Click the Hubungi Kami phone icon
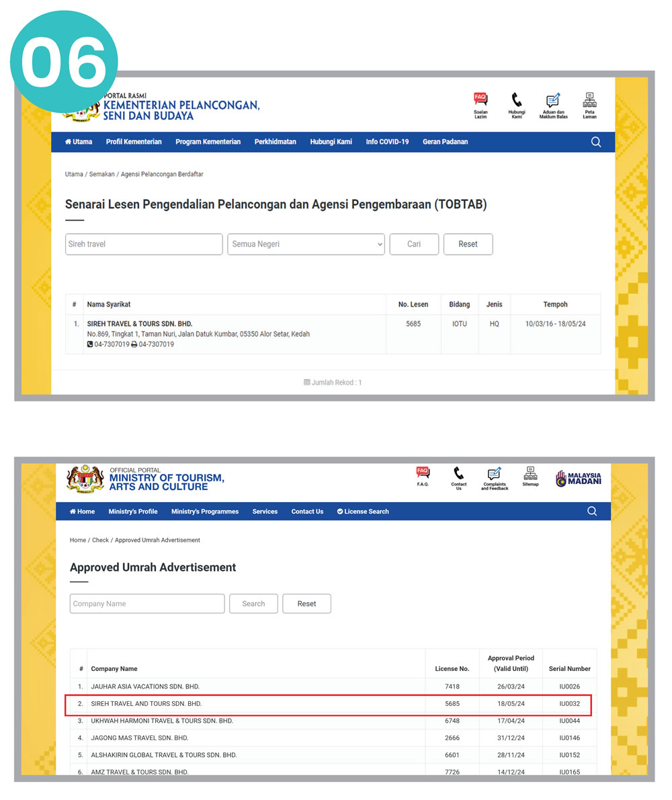Image resolution: width=672 pixels, height=800 pixels. pyautogui.click(x=516, y=101)
